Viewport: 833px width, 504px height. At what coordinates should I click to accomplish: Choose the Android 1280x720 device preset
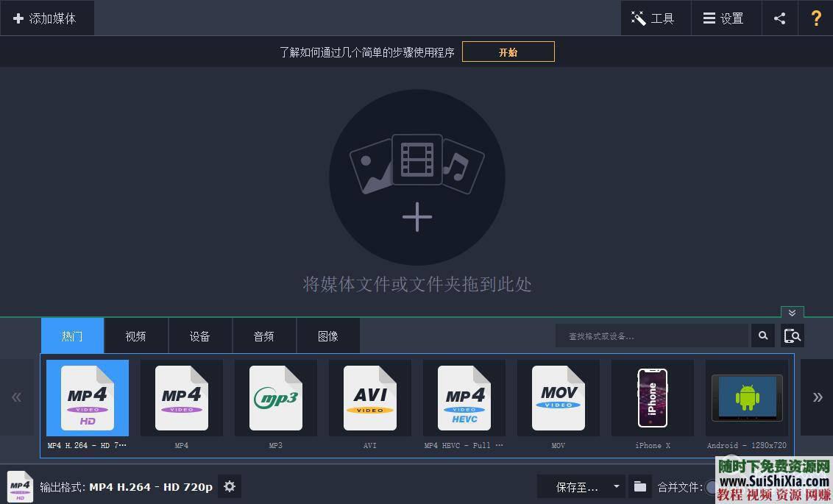click(746, 397)
